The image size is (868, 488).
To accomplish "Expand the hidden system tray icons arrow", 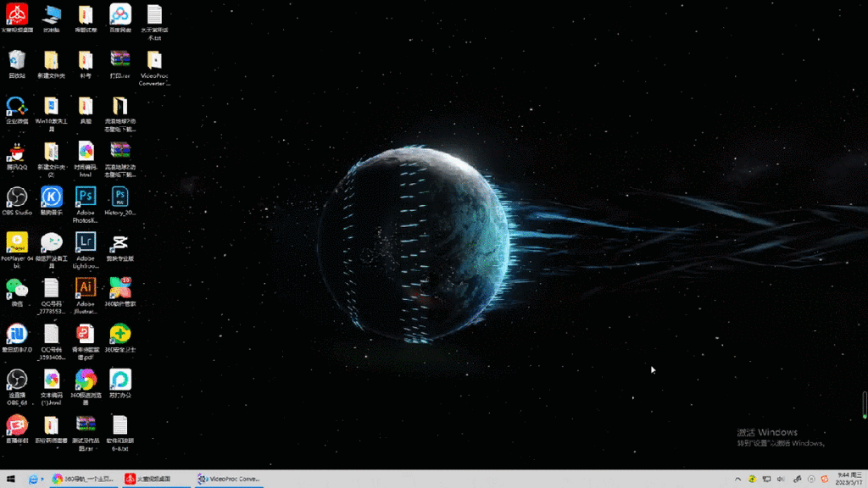I will 737,480.
